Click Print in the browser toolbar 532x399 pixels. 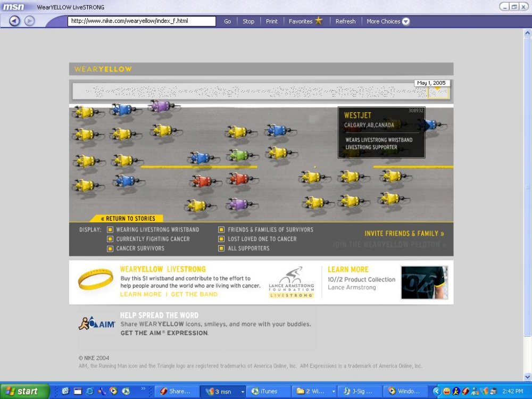click(271, 21)
